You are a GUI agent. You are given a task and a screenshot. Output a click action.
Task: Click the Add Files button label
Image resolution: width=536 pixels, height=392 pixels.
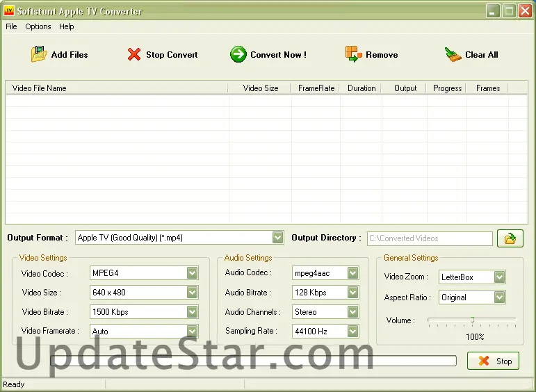70,55
